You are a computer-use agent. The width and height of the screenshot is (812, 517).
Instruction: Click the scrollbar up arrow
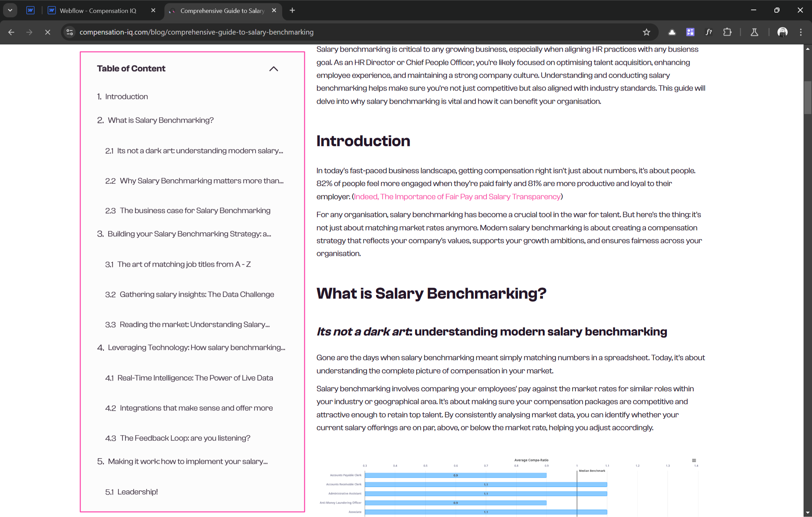tap(808, 49)
